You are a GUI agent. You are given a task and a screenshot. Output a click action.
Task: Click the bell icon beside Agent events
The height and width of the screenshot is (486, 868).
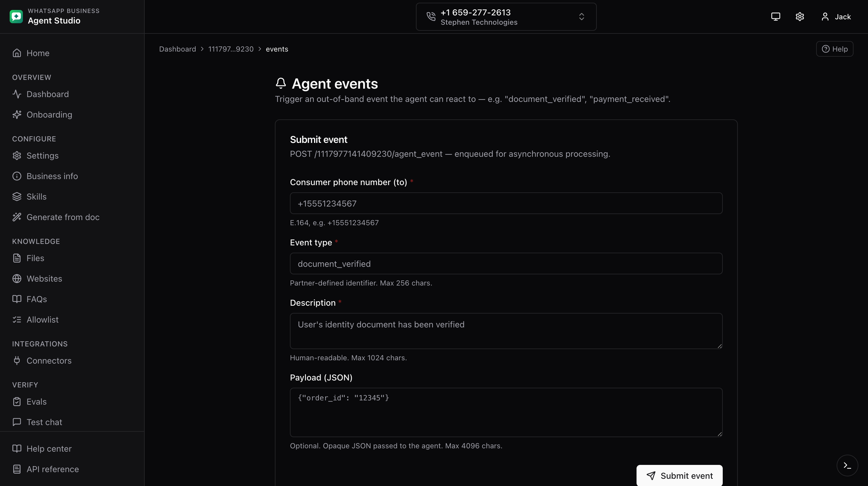pos(281,83)
